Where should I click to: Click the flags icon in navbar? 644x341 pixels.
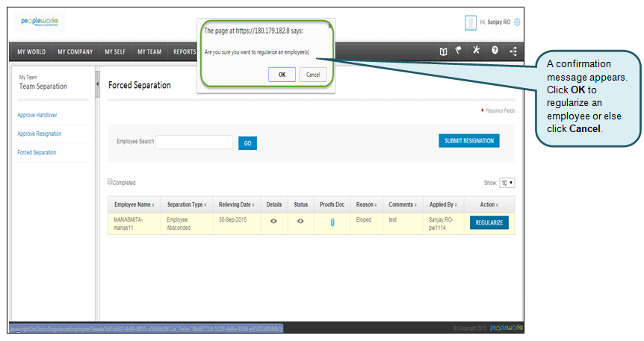coord(459,51)
